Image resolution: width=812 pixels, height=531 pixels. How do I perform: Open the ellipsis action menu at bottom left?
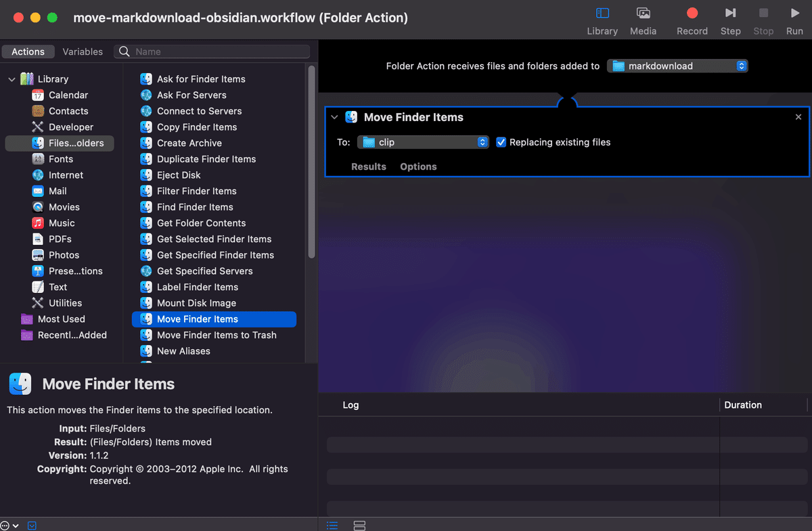[x=9, y=525]
